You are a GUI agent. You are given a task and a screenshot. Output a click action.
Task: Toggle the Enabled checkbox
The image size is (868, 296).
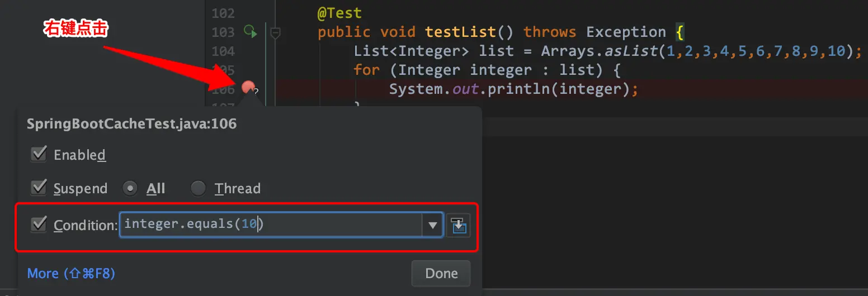click(x=39, y=154)
